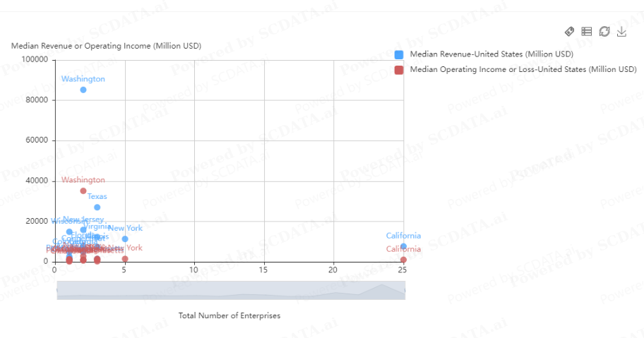Click the refresh restore chart icon

coord(604,32)
